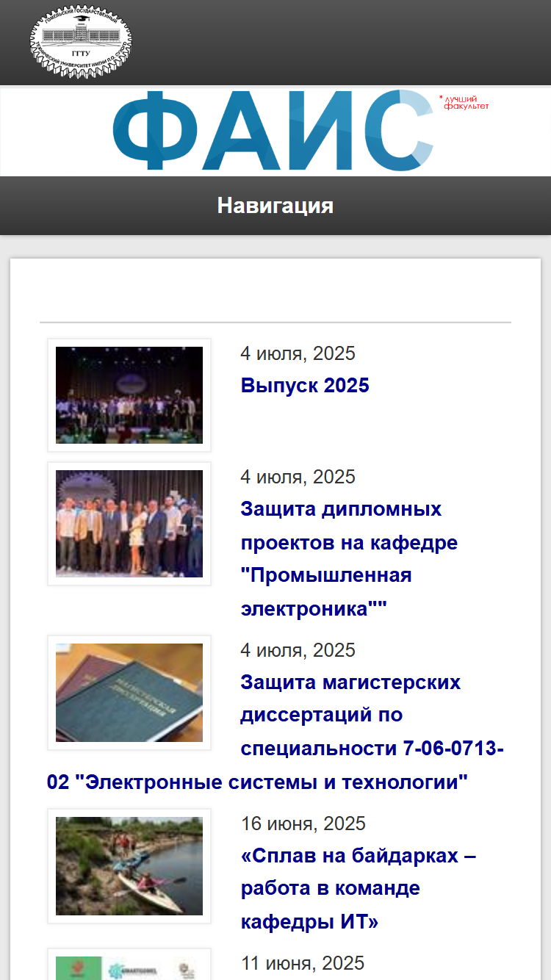Click the GGTU university round logo

tap(82, 41)
